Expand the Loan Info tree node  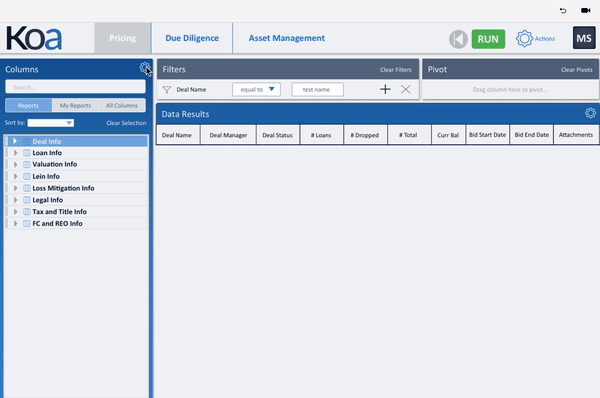point(16,153)
